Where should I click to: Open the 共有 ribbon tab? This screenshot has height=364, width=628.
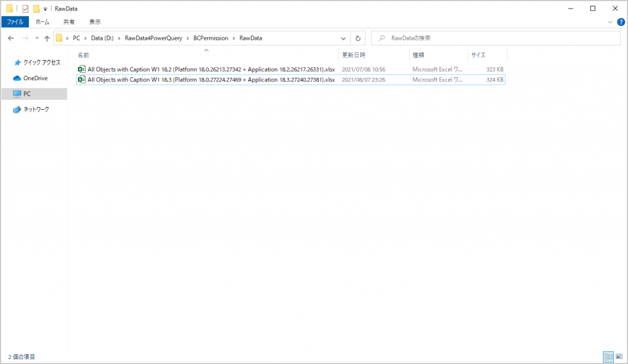(x=69, y=21)
